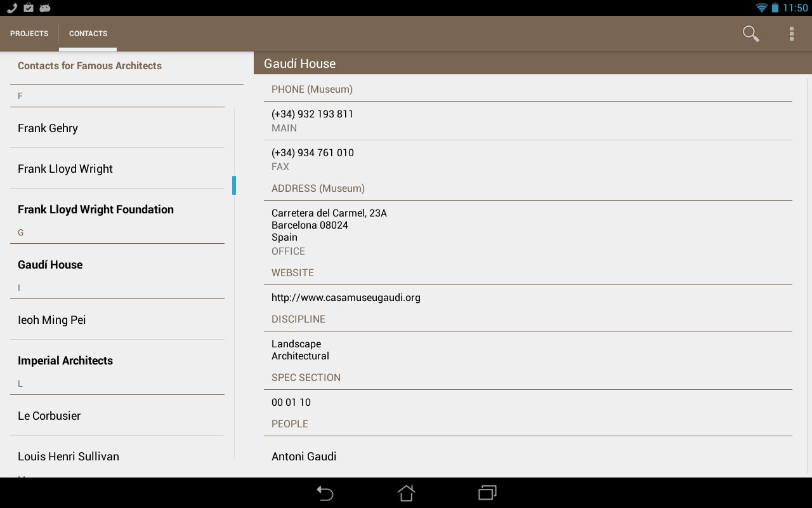812x508 pixels.
Task: Click the contact list fast-scroll thumb
Action: (234, 185)
